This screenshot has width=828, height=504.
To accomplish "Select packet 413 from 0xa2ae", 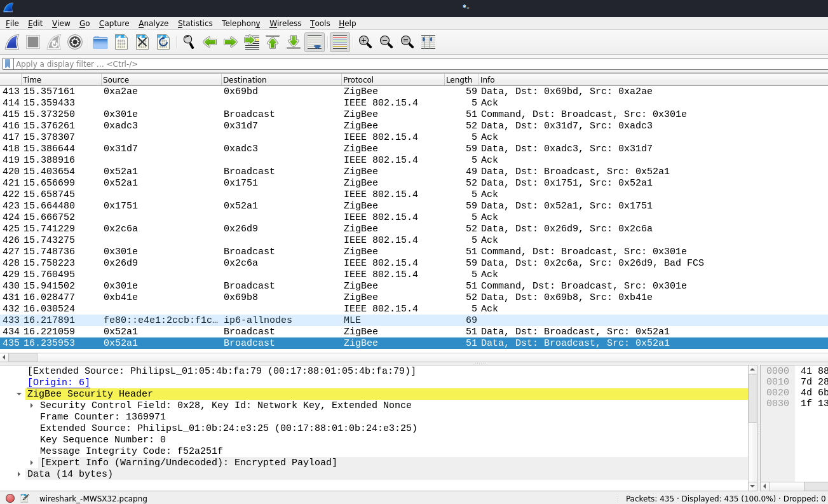I will pos(414,92).
